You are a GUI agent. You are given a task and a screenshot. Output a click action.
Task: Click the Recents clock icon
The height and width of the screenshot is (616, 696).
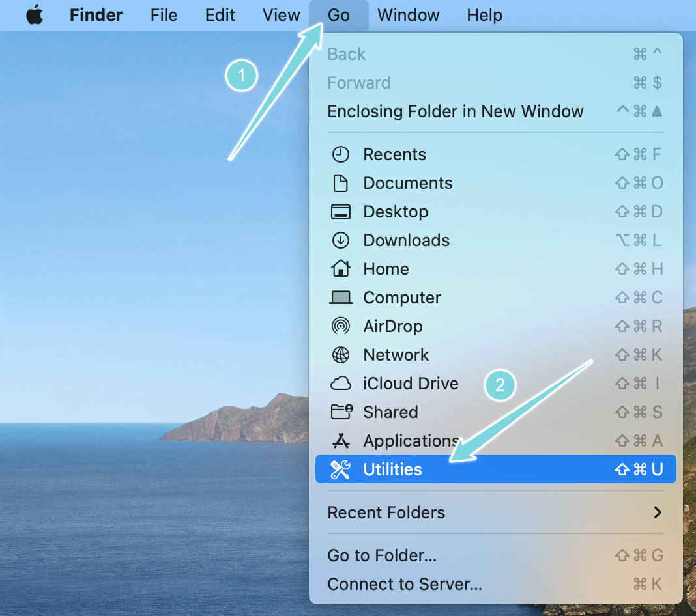[340, 154]
